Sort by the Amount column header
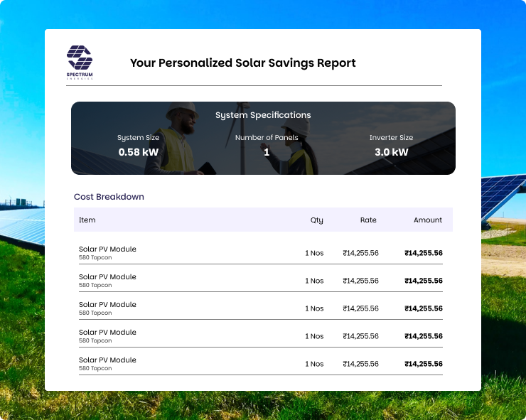The width and height of the screenshot is (526, 420). [428, 220]
